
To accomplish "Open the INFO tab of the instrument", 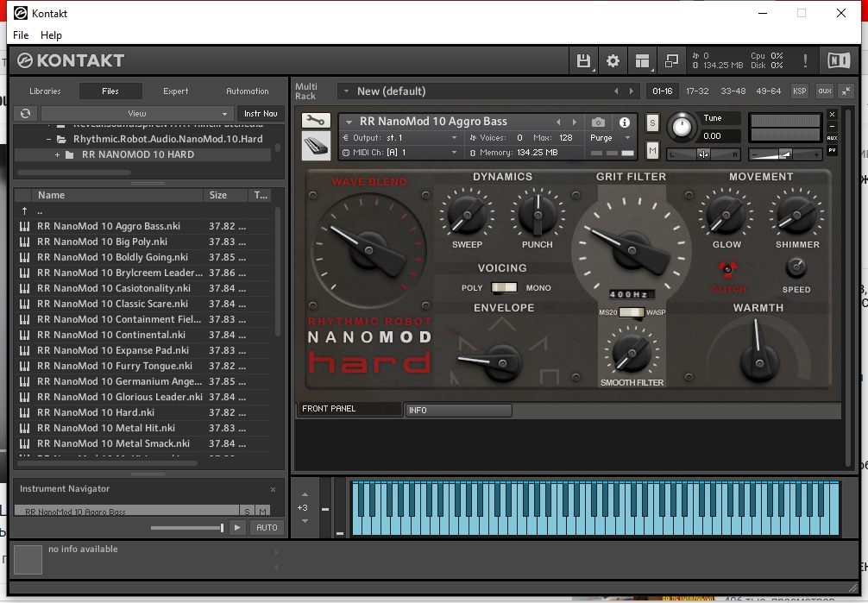I will click(x=458, y=411).
